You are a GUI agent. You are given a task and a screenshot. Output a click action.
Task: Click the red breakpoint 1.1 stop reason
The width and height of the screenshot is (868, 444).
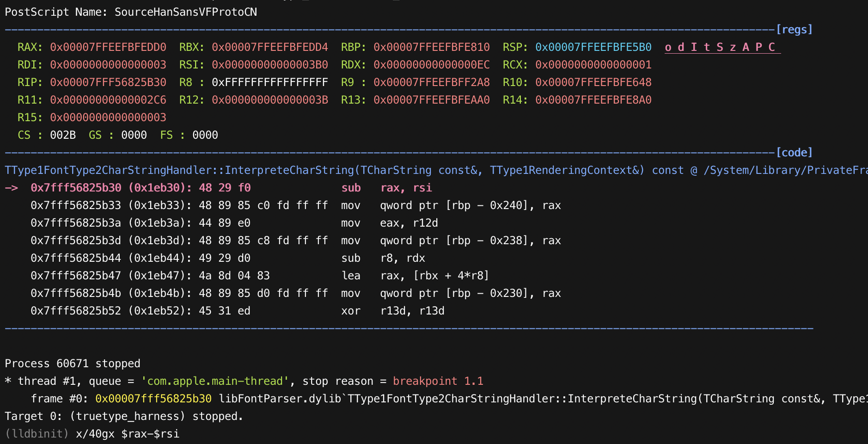tap(438, 381)
